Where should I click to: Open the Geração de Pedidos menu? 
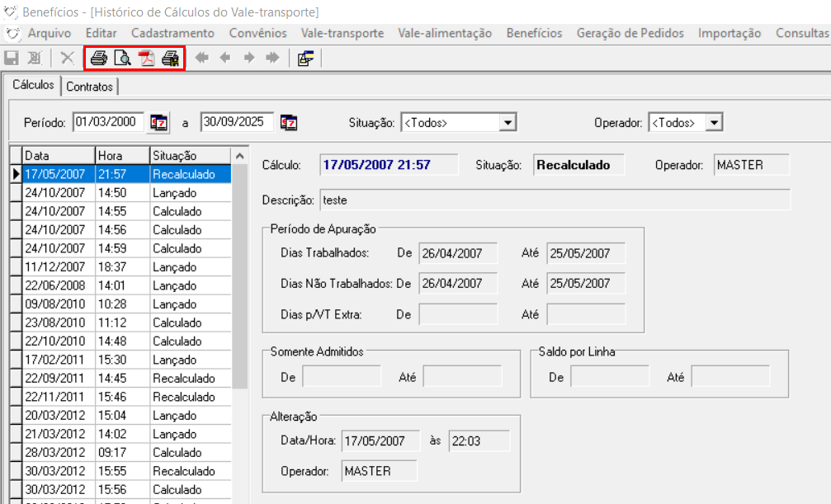pos(630,33)
